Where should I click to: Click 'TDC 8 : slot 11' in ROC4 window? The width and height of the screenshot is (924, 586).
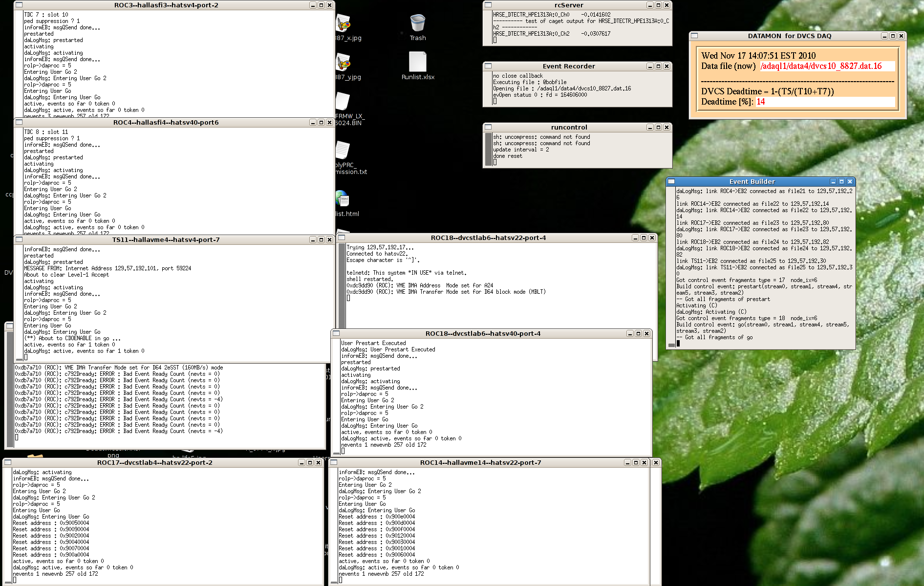46,132
